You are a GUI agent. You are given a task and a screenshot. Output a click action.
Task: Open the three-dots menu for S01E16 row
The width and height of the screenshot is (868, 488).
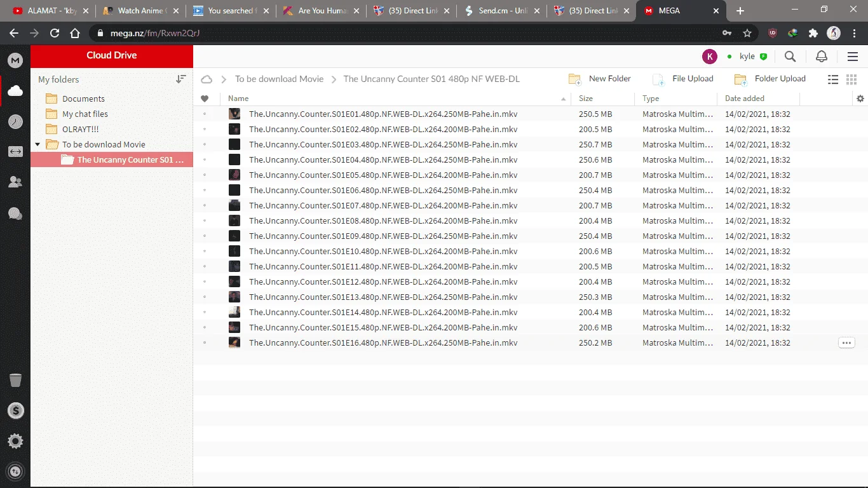click(x=846, y=342)
